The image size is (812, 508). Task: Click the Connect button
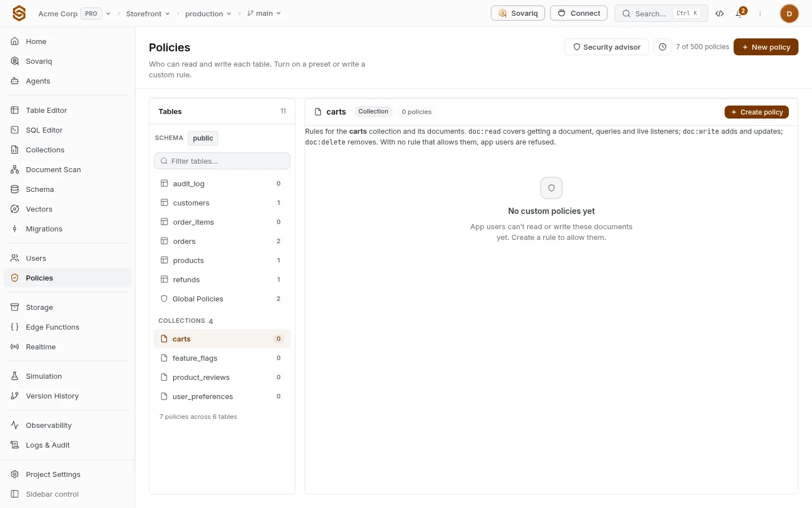click(579, 13)
